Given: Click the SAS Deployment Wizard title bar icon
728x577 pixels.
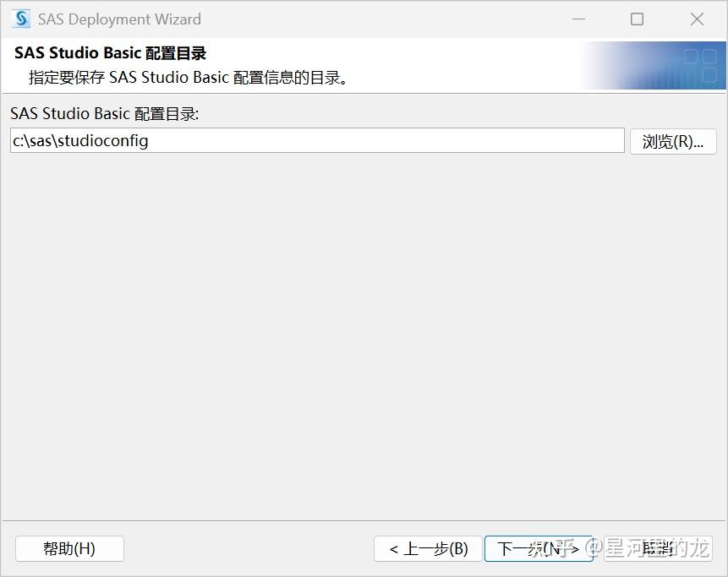Looking at the screenshot, I should [19, 19].
